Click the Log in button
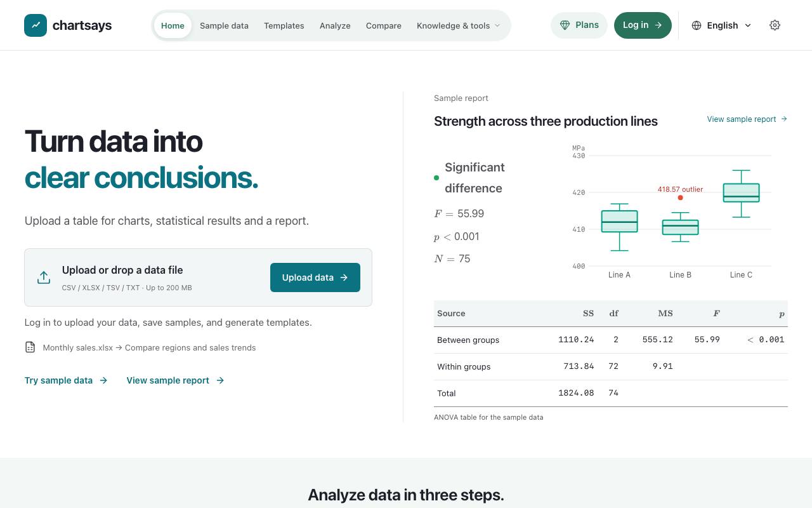Screen dimensions: 812x508 tap(643, 25)
